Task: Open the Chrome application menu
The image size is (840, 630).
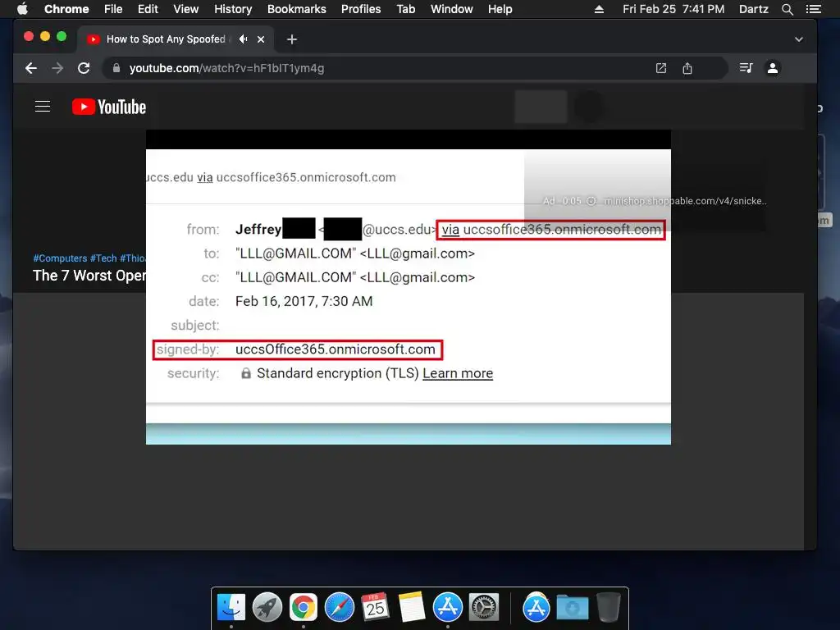Action: [66, 9]
